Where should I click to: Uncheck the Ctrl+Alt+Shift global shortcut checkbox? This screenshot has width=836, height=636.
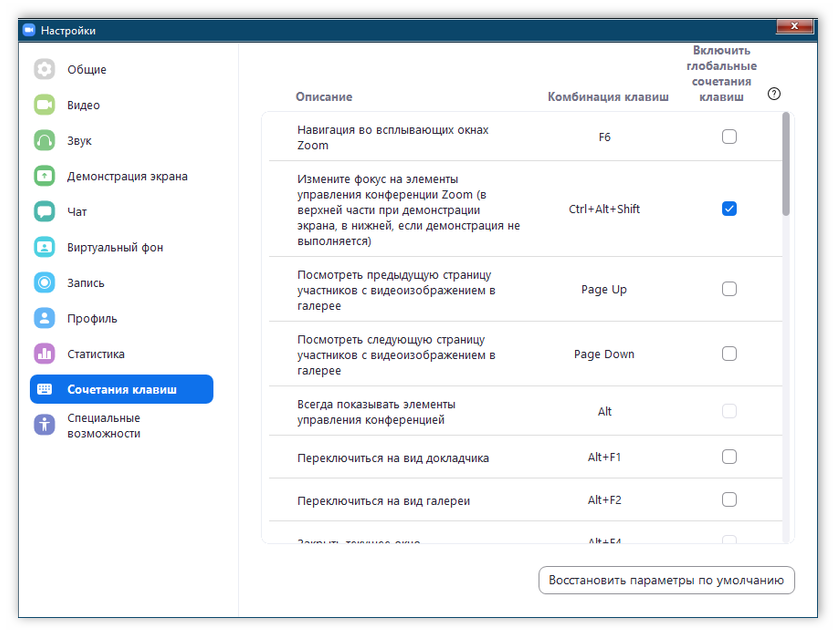pos(729,209)
